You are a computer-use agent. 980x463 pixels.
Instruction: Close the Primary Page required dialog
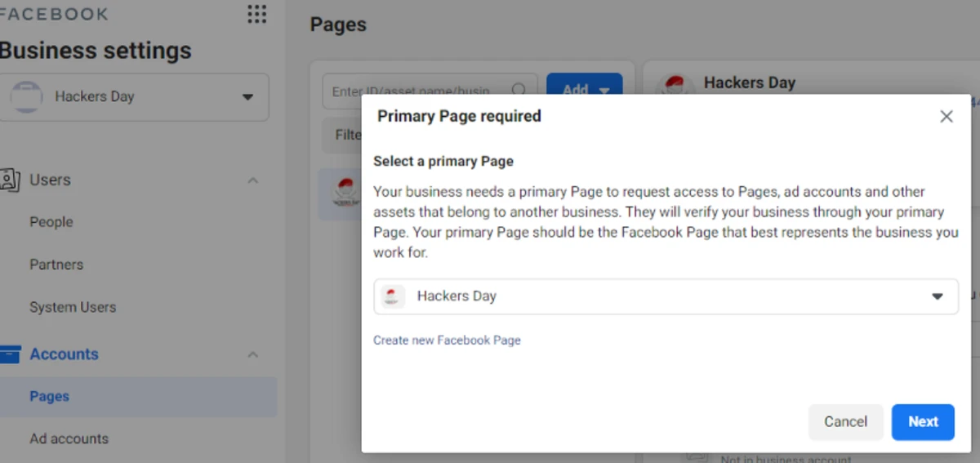[x=947, y=117]
